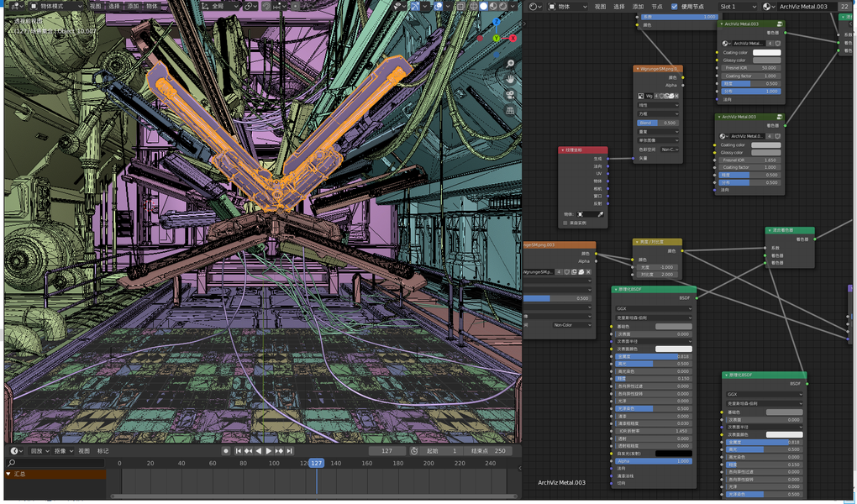Play the animation forward
Screen dimensions: 857x504
[x=268, y=451]
